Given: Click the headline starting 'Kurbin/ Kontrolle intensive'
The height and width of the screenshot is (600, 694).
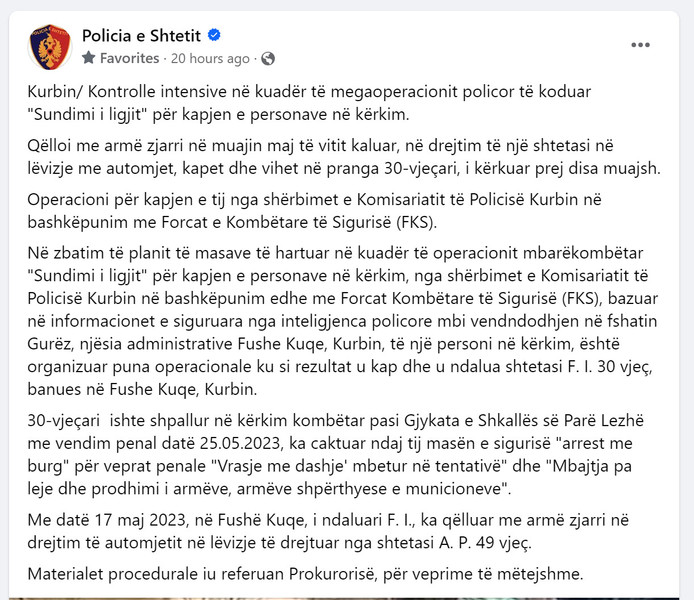Looking at the screenshot, I should click(309, 103).
